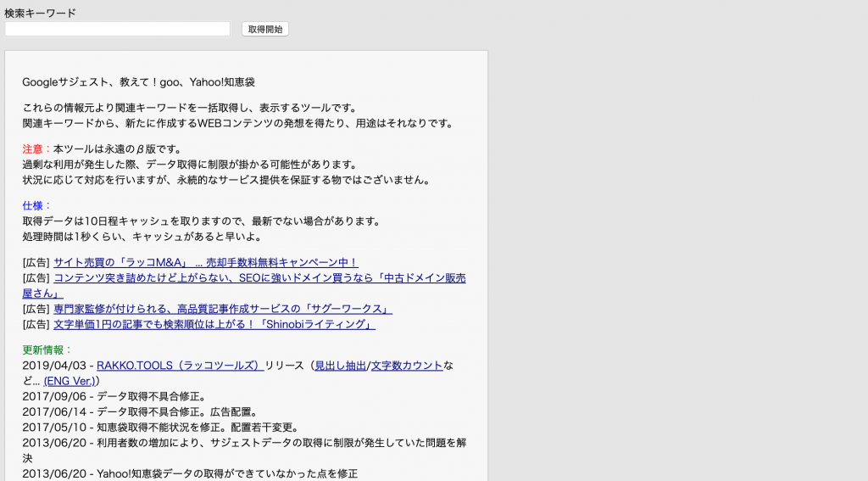Click the green 更新情報： label
The height and width of the screenshot is (481, 868).
(x=47, y=350)
